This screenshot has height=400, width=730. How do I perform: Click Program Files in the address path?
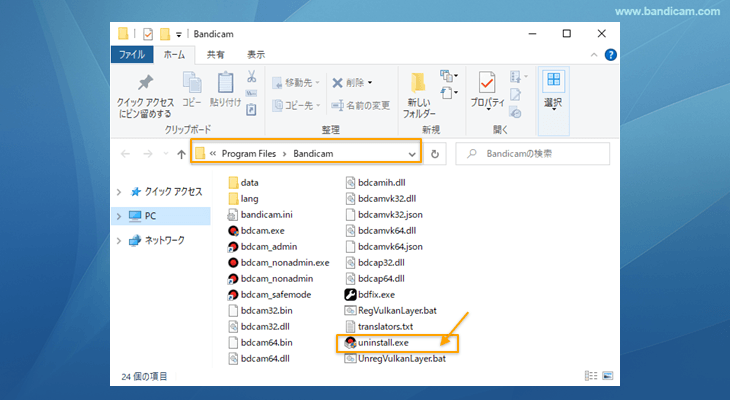[x=249, y=154]
